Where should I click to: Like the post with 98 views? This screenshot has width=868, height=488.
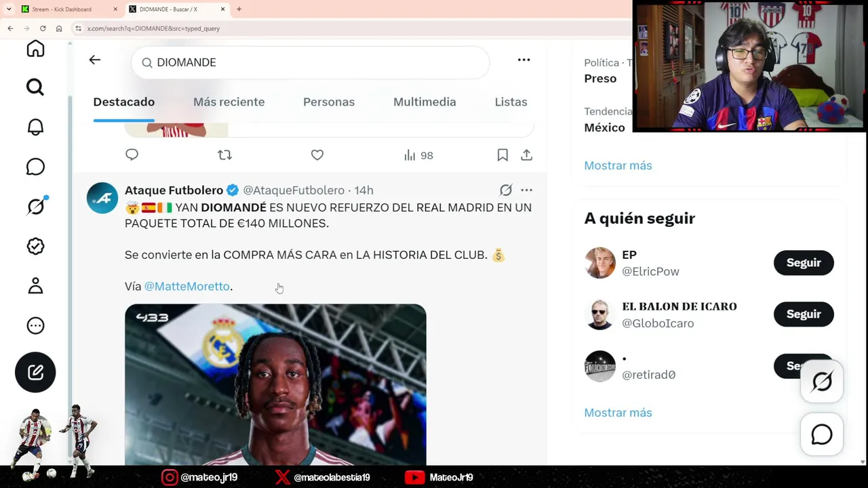(x=317, y=155)
